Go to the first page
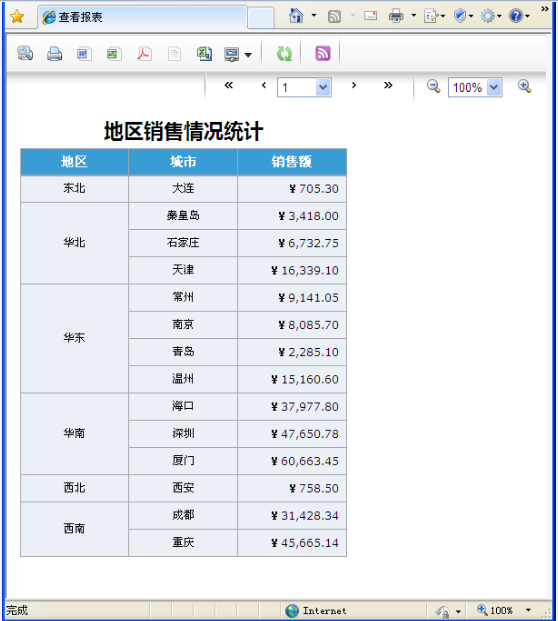Image resolution: width=558 pixels, height=621 pixels. click(x=229, y=85)
